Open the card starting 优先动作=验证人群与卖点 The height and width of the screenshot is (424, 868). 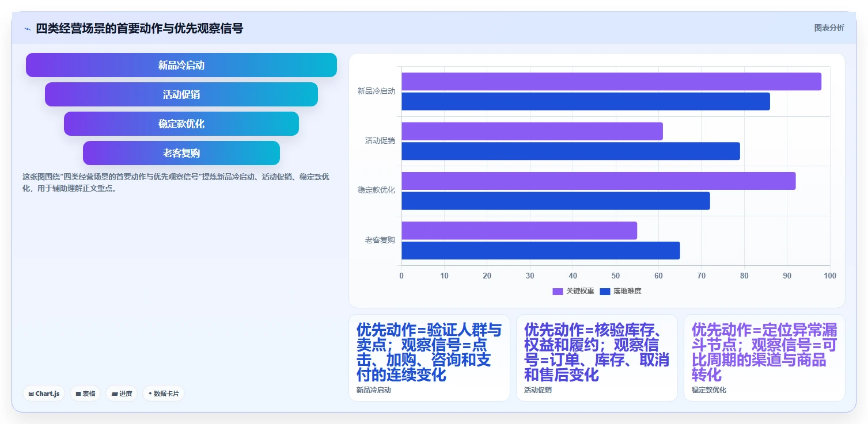point(429,358)
